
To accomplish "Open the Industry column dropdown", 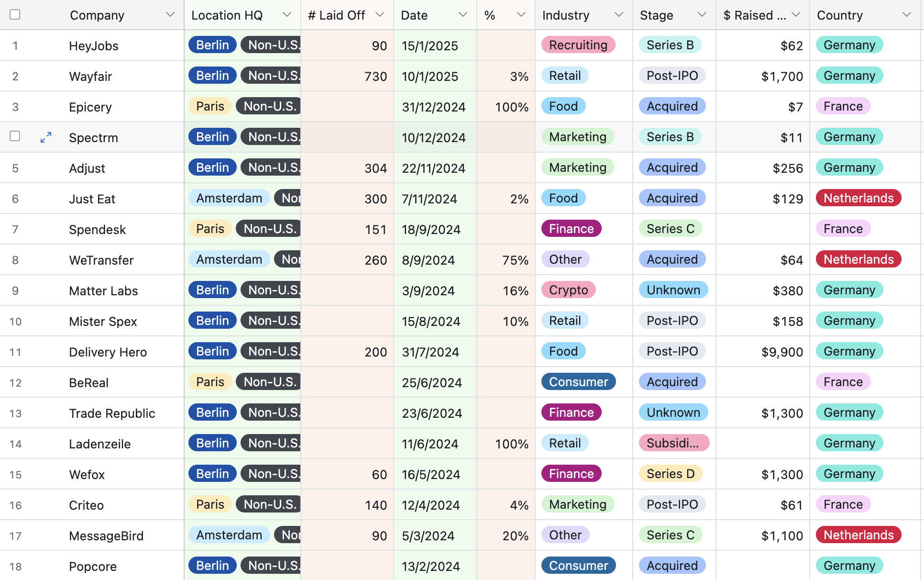I will click(619, 15).
